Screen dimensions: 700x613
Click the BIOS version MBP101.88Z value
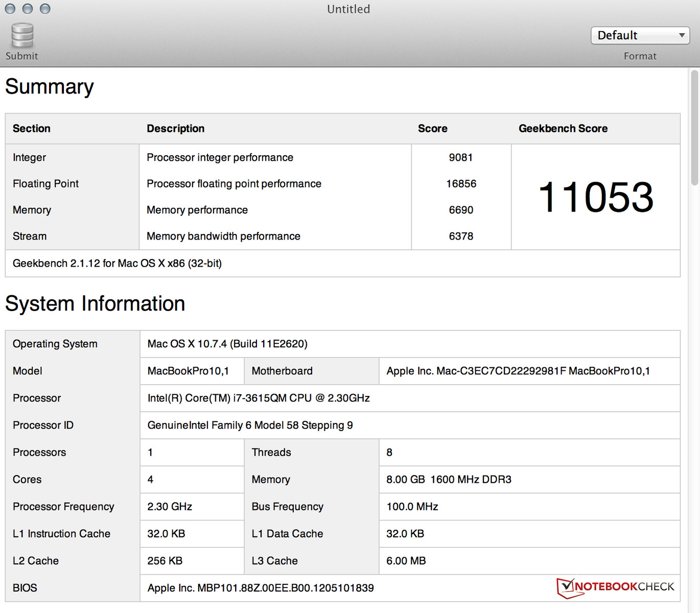tap(261, 588)
